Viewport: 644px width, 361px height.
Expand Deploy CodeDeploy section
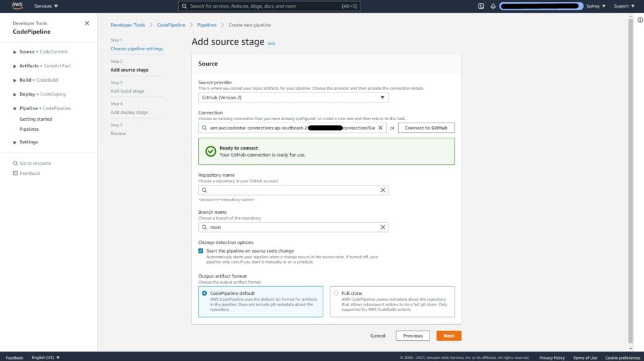15,94
